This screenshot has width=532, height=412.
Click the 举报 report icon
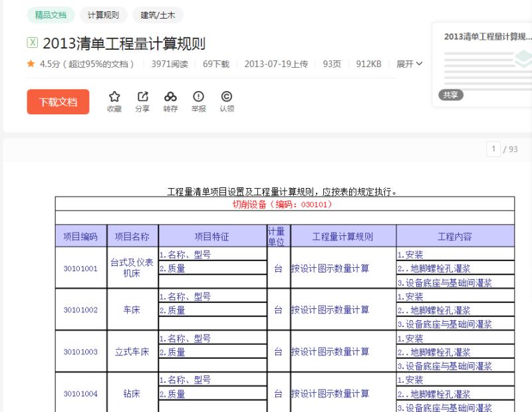point(198,96)
